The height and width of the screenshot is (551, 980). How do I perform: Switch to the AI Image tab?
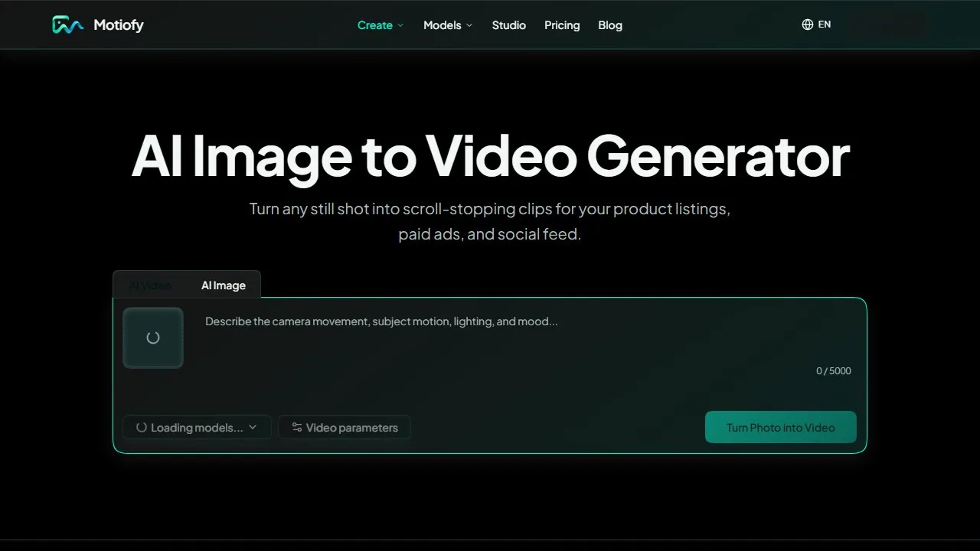coord(224,285)
